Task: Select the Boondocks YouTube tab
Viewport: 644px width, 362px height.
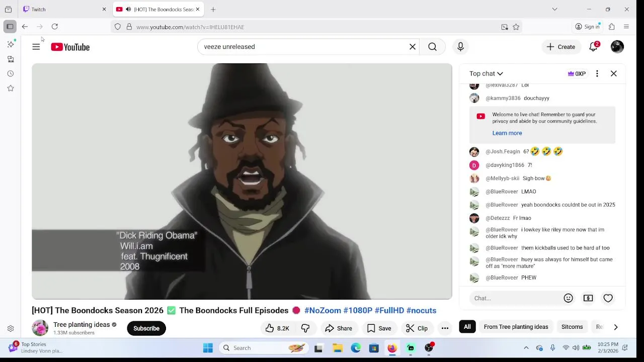Action: [157, 9]
